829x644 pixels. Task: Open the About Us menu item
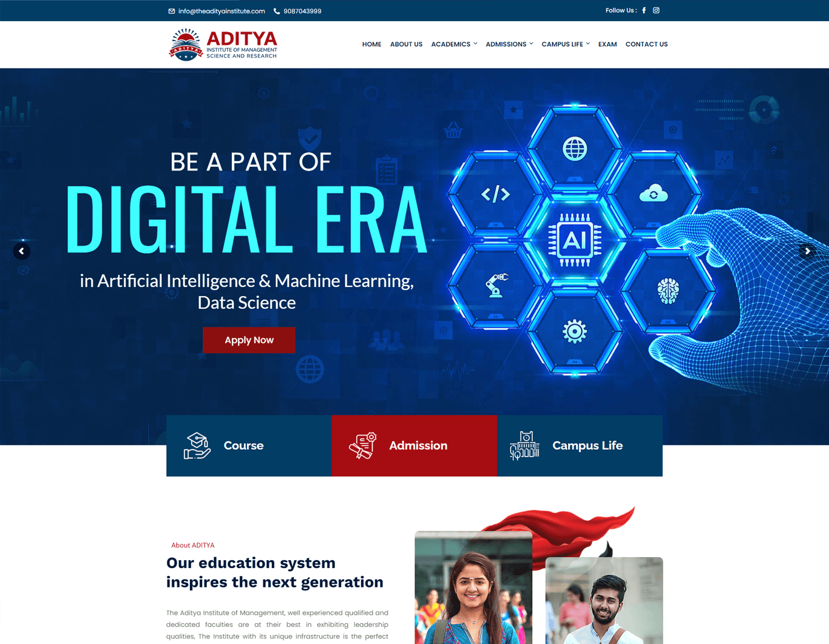pos(406,44)
